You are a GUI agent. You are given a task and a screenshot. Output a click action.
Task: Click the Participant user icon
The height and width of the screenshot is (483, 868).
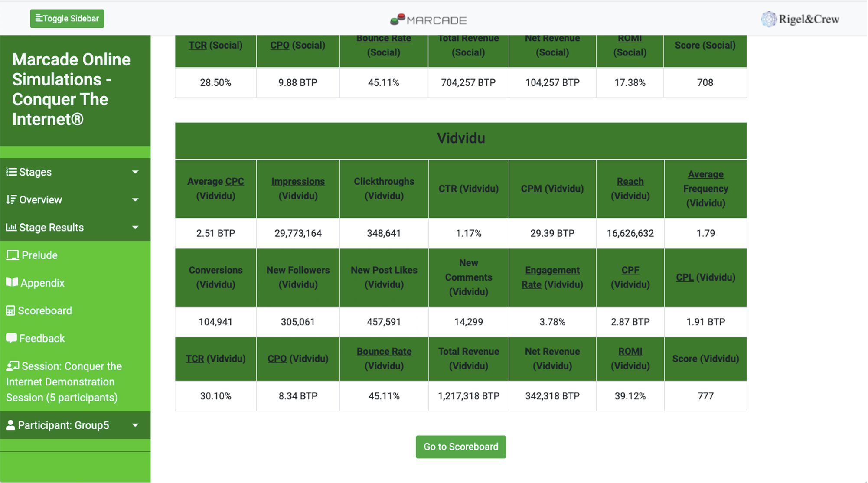pyautogui.click(x=10, y=425)
